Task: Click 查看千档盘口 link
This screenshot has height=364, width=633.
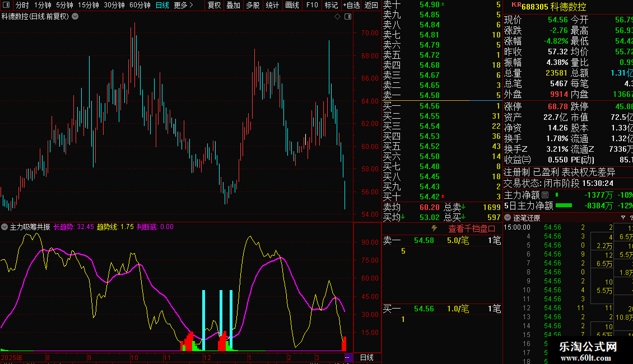Action: [472, 229]
